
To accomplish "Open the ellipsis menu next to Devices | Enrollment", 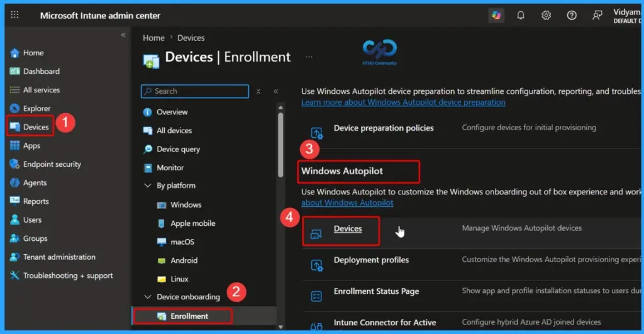I will (x=309, y=57).
